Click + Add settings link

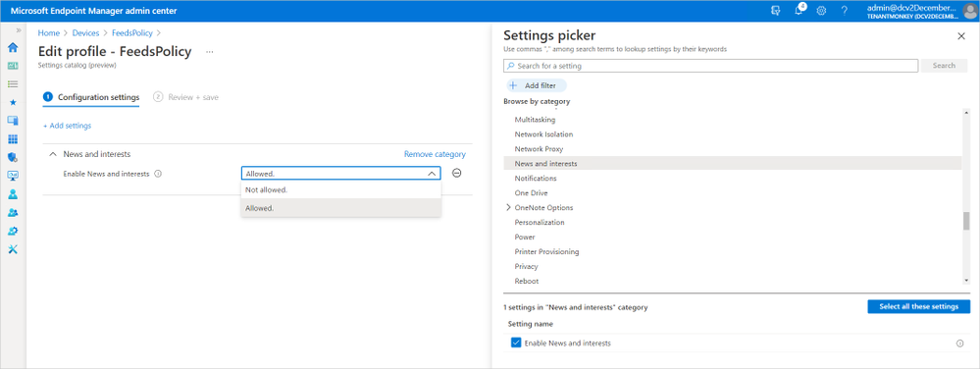tap(67, 126)
